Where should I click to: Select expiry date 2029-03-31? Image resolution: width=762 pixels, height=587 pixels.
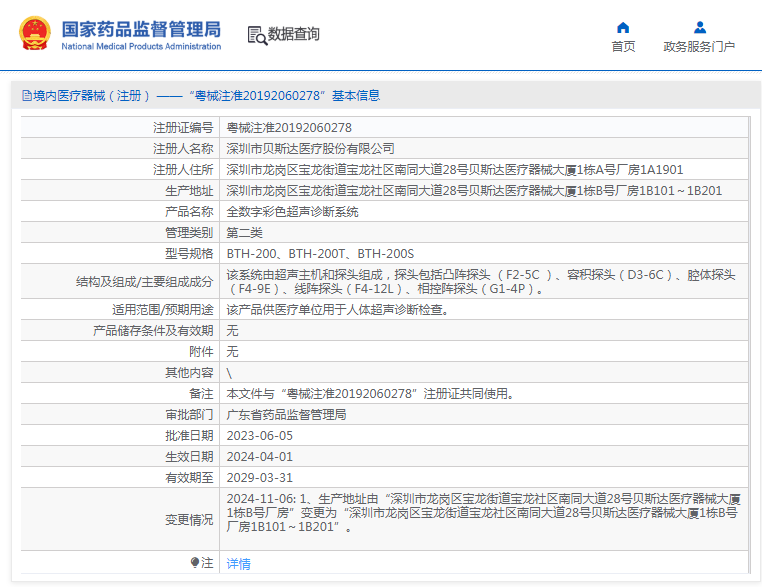point(260,478)
